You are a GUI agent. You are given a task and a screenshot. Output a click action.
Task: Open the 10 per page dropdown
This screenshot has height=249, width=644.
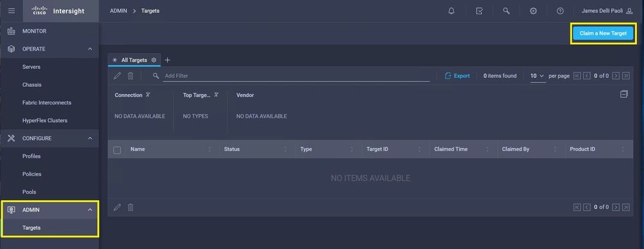pyautogui.click(x=537, y=76)
